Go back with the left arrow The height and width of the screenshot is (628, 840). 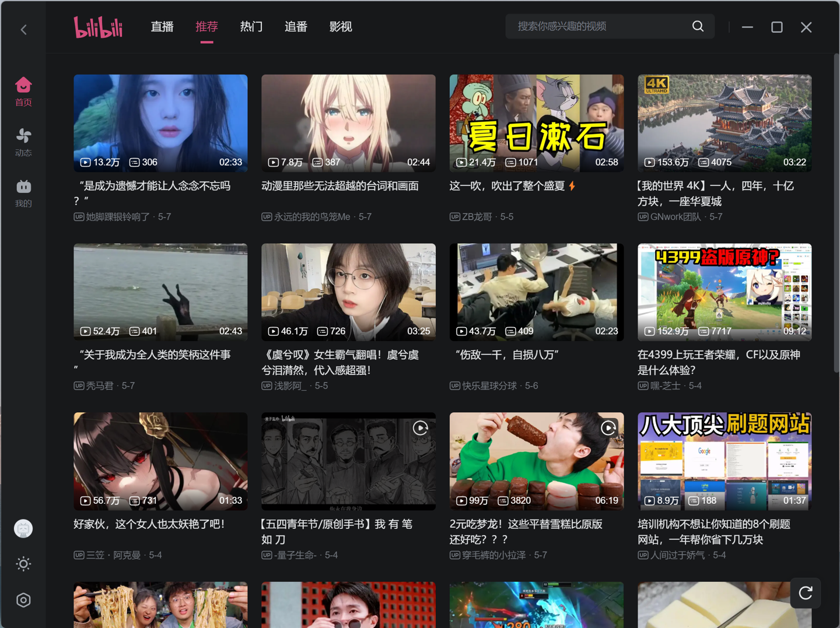[x=23, y=29]
